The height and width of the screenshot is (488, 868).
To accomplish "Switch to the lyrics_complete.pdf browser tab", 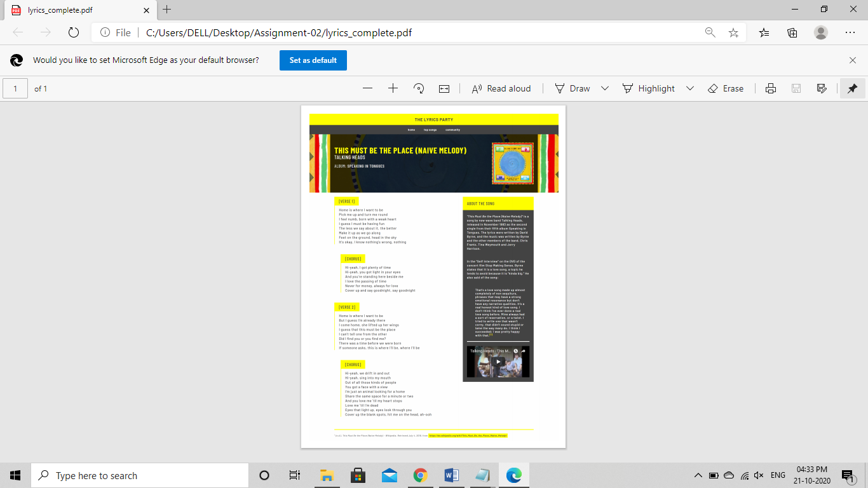I will (76, 10).
